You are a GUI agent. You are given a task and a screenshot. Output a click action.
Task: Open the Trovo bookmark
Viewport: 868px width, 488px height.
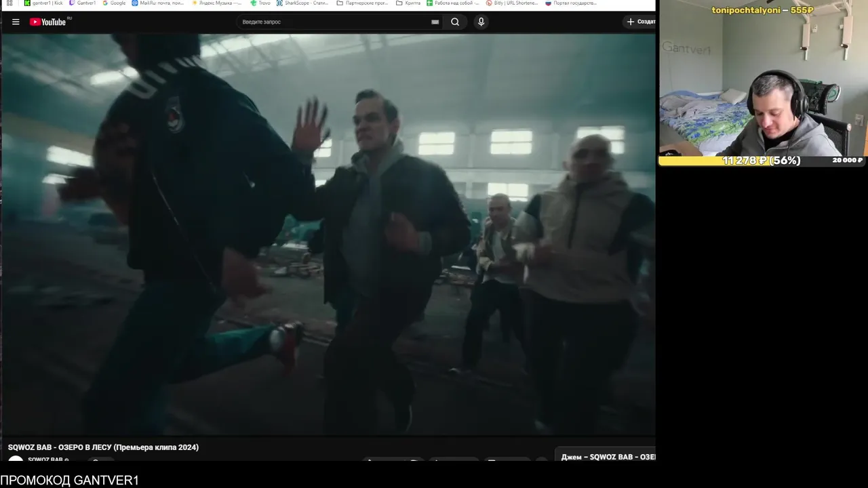pos(260,3)
